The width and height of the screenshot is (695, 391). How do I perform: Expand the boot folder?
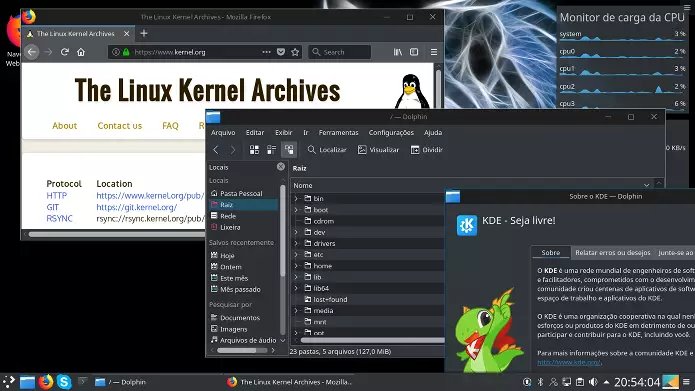[297, 210]
